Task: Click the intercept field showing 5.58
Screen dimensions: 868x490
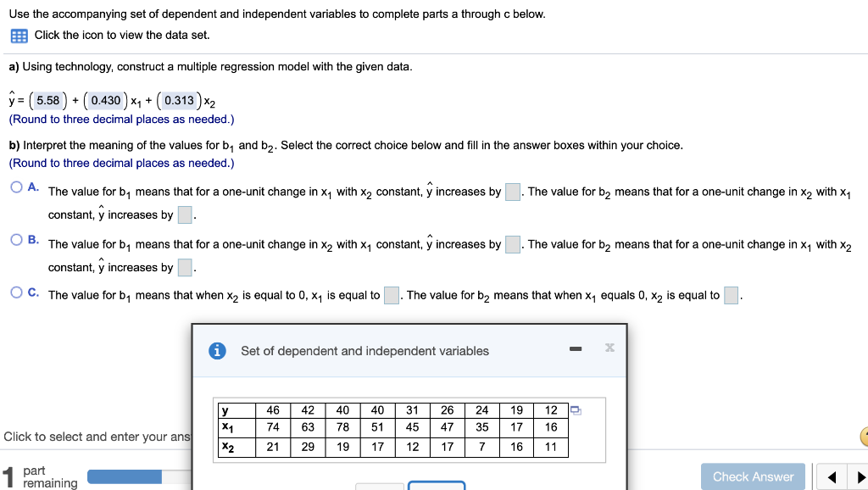Action: pyautogui.click(x=48, y=100)
